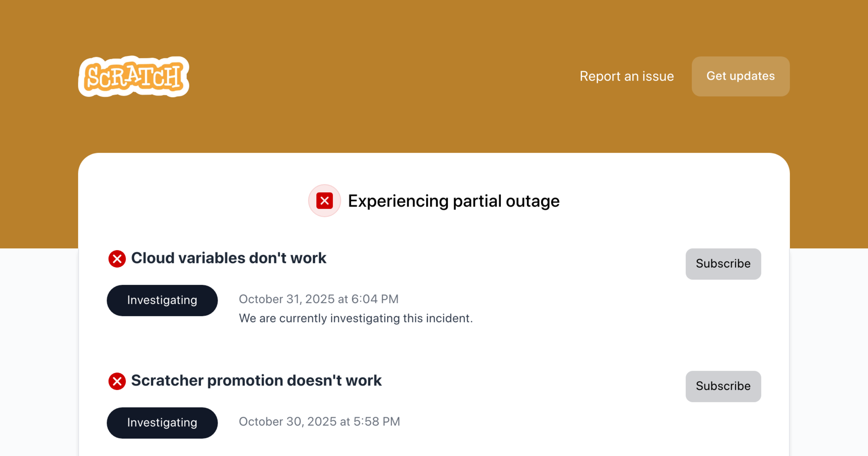Subscribe to the Scratcher promotion incident
The image size is (868, 456).
723,386
